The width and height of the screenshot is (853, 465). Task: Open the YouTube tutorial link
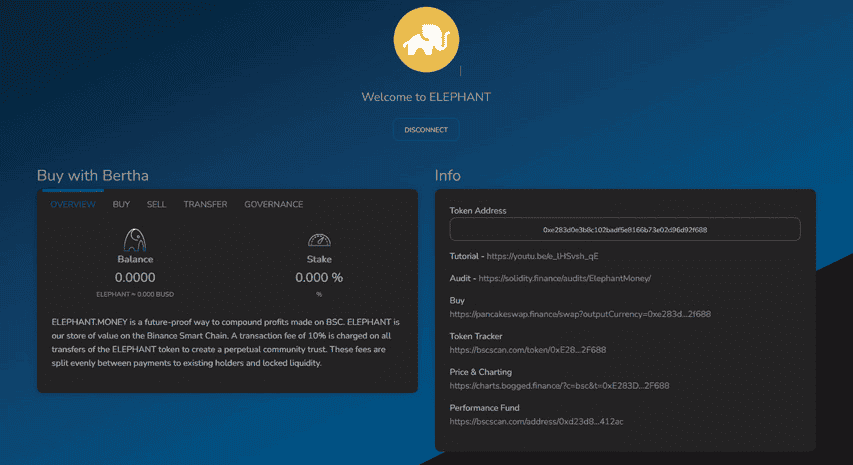[542, 256]
